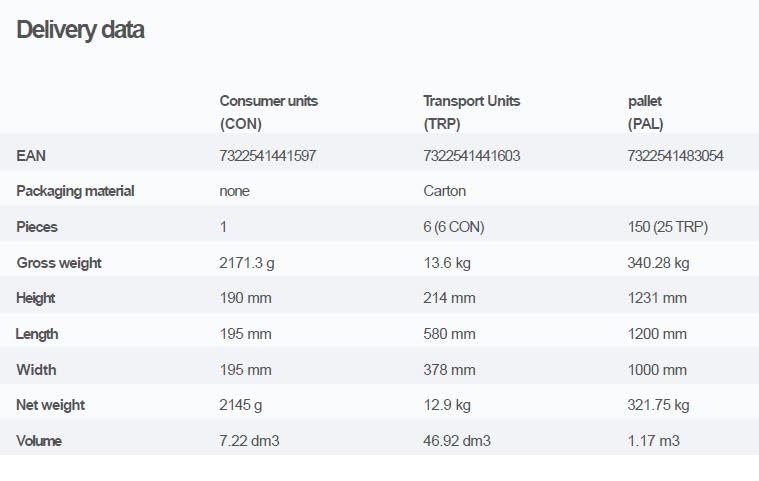The width and height of the screenshot is (759, 481).
Task: Select the Consumer units (CON) column header
Action: (x=269, y=112)
